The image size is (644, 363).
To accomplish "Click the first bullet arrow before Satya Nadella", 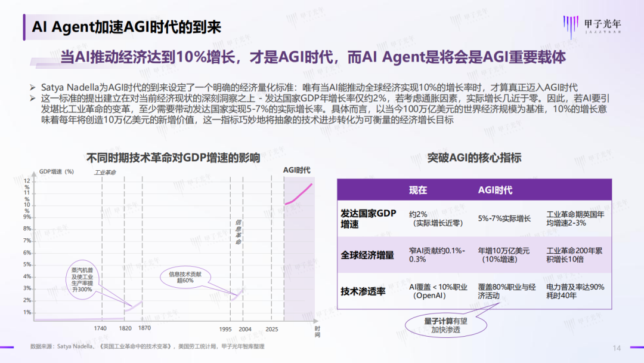I will (x=33, y=87).
